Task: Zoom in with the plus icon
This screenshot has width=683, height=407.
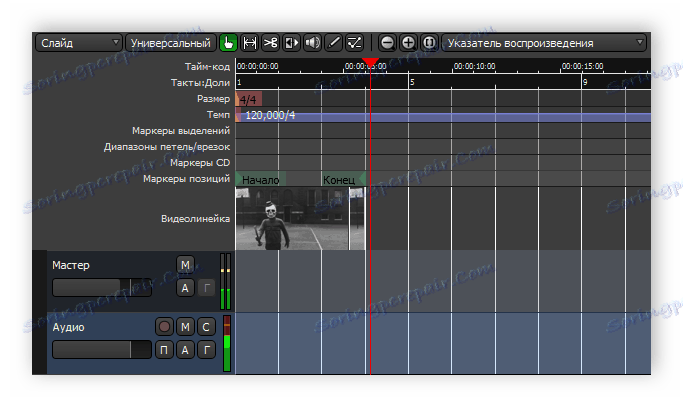Action: (408, 43)
